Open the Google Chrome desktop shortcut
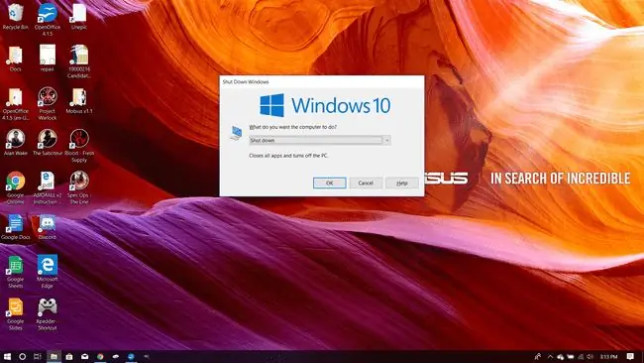The width and height of the screenshot is (644, 363). coord(15,187)
